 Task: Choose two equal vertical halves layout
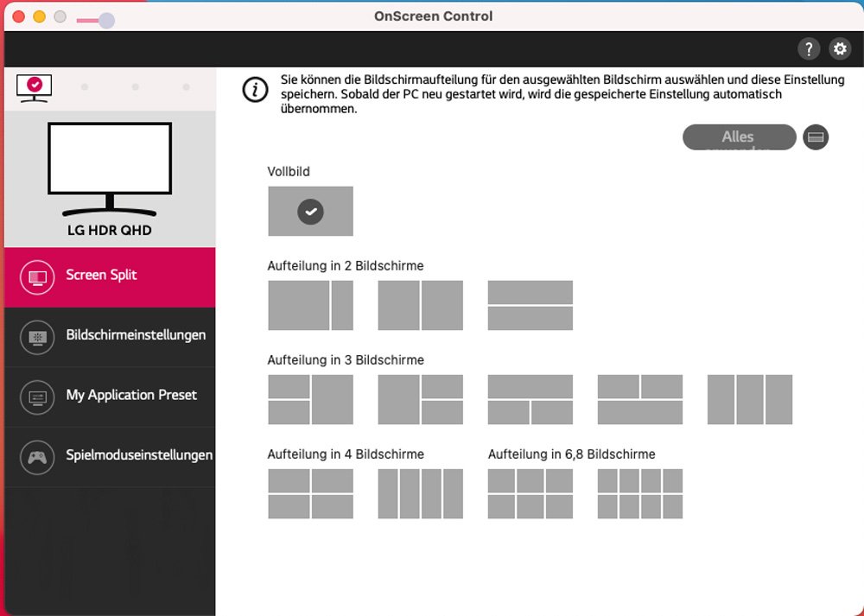point(420,305)
